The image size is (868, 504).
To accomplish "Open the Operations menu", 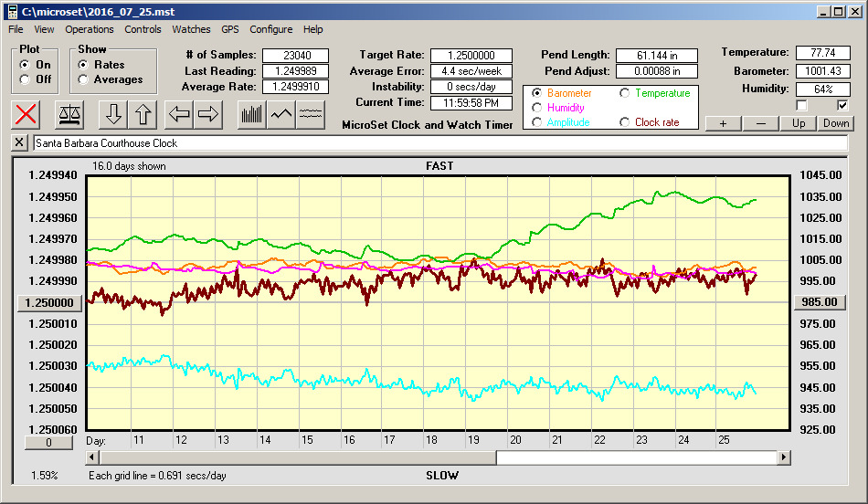I will click(x=90, y=29).
